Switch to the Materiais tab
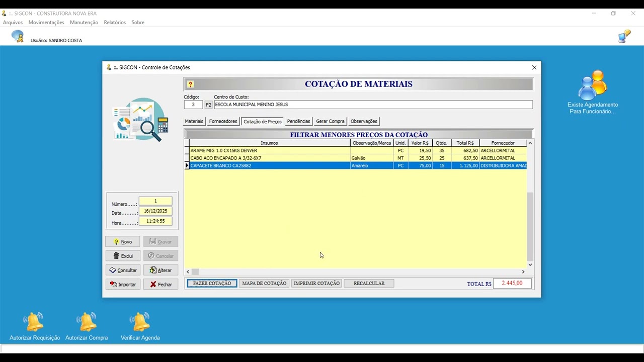This screenshot has width=644, height=362. coord(194,121)
